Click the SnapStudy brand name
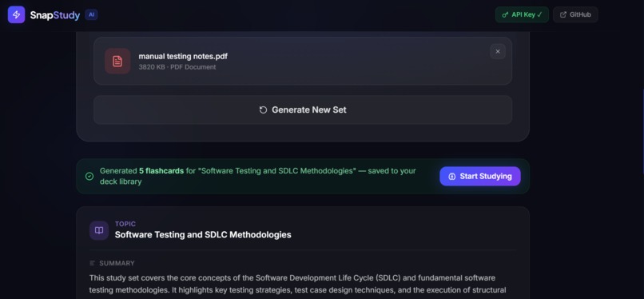 (x=55, y=15)
